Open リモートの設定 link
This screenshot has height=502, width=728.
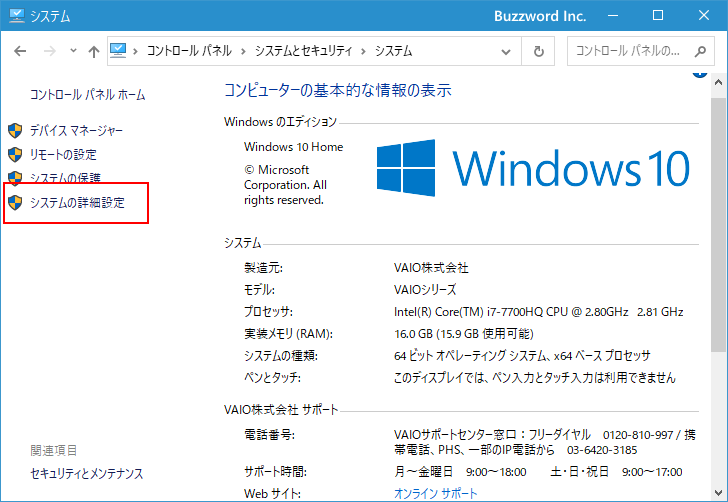(63, 155)
